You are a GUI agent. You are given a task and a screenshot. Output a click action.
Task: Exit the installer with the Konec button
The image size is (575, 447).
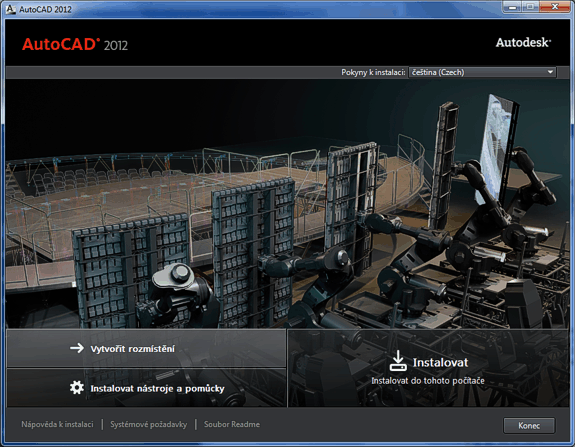point(529,426)
